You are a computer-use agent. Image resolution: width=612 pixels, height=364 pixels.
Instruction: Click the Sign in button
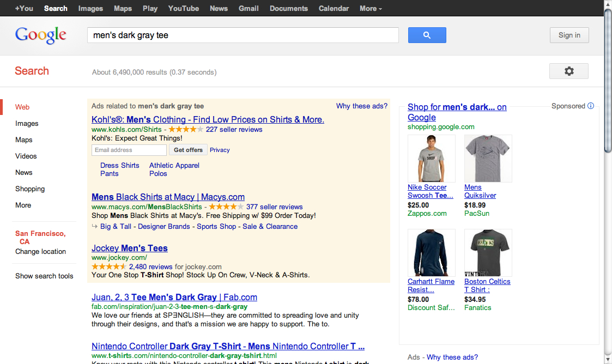click(569, 35)
